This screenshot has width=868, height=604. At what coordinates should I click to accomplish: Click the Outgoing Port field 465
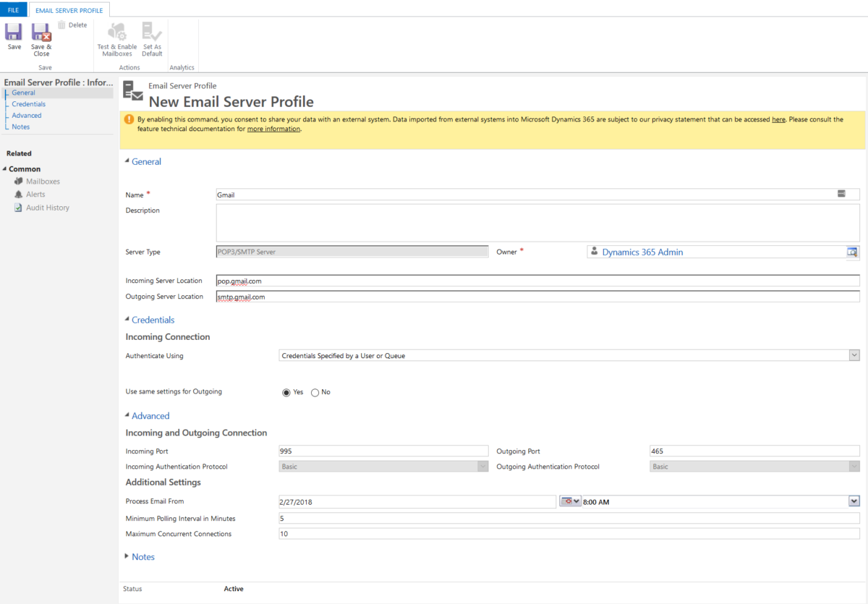[x=754, y=451]
